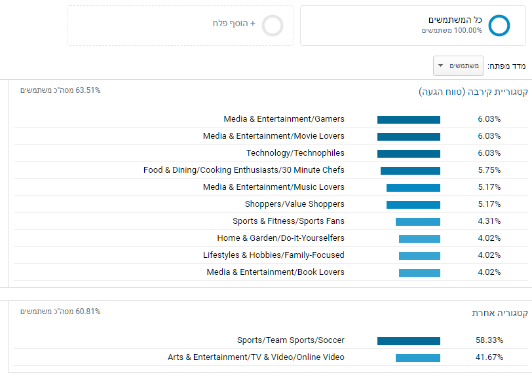Click the 63.51% of total users text
Image resolution: width=532 pixels, height=392 pixels.
click(x=60, y=90)
